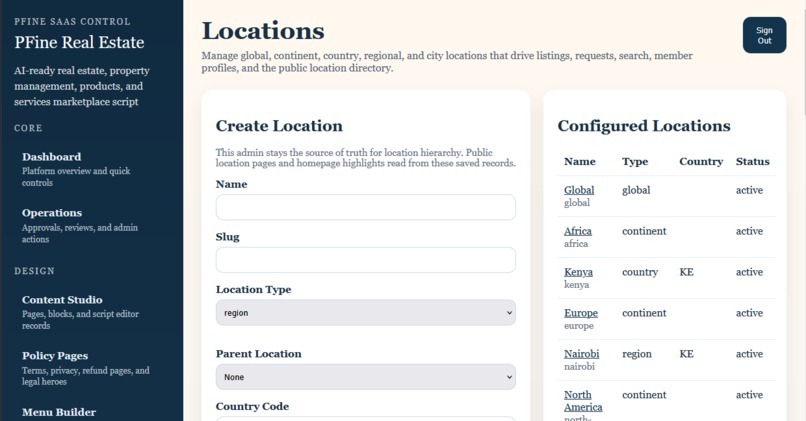Viewport: 806px width, 421px height.
Task: Click the Name input field
Action: tap(365, 207)
